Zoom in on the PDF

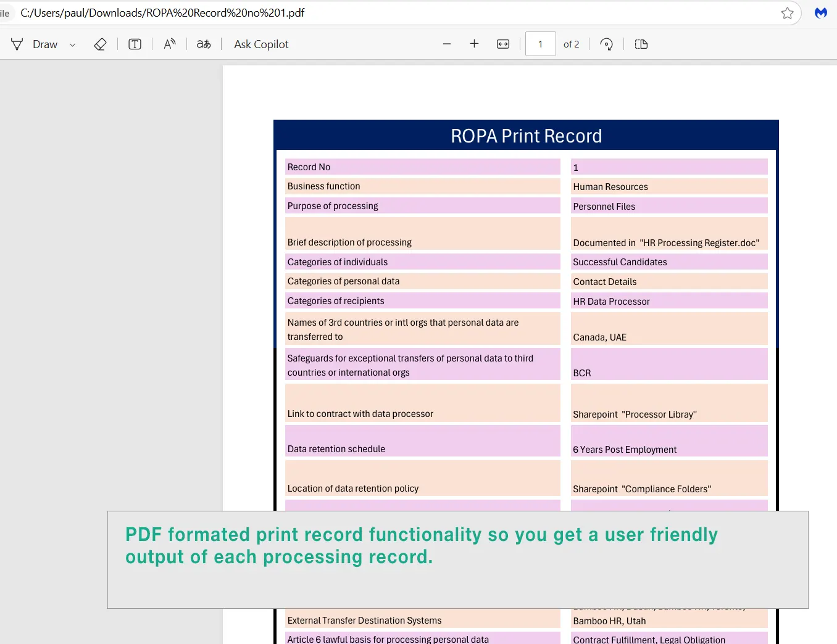[x=474, y=44]
